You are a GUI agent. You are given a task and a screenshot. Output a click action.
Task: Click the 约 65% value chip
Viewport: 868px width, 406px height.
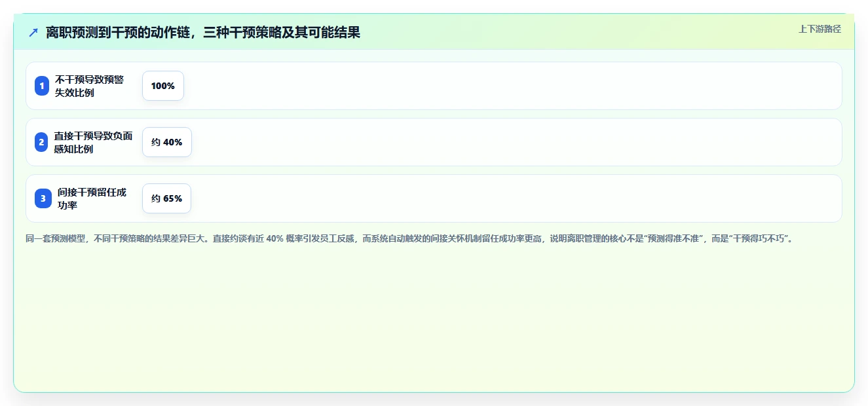167,198
